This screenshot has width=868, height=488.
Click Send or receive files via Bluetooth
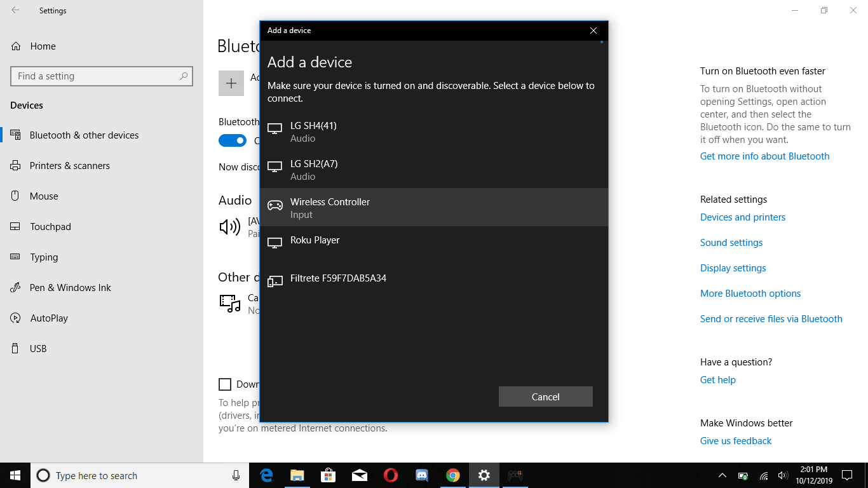[x=771, y=319]
